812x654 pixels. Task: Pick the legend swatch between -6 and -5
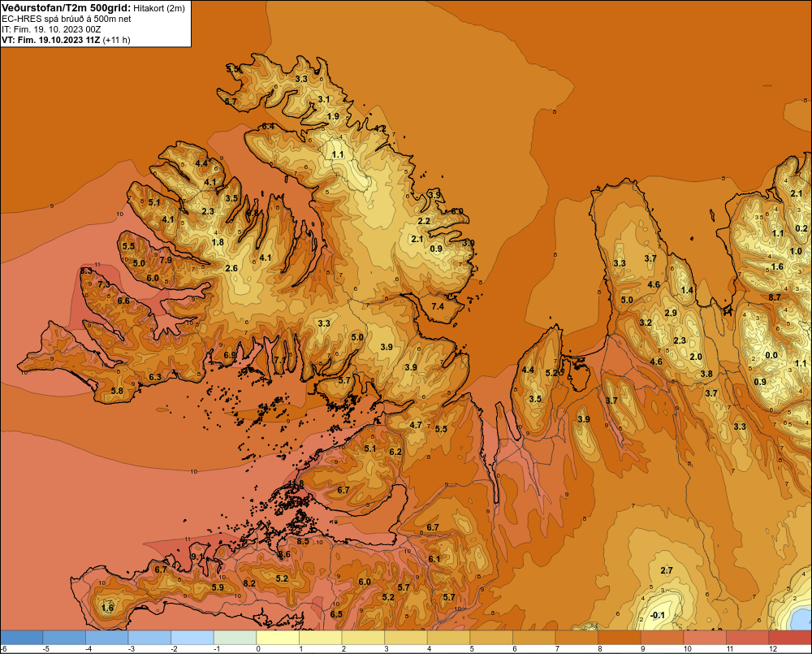[22, 638]
